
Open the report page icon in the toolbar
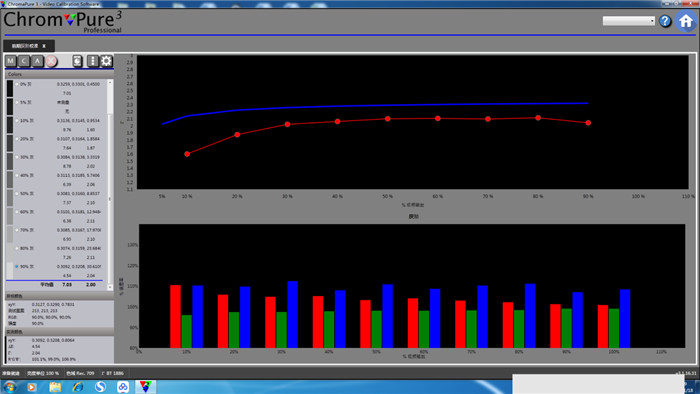point(77,61)
